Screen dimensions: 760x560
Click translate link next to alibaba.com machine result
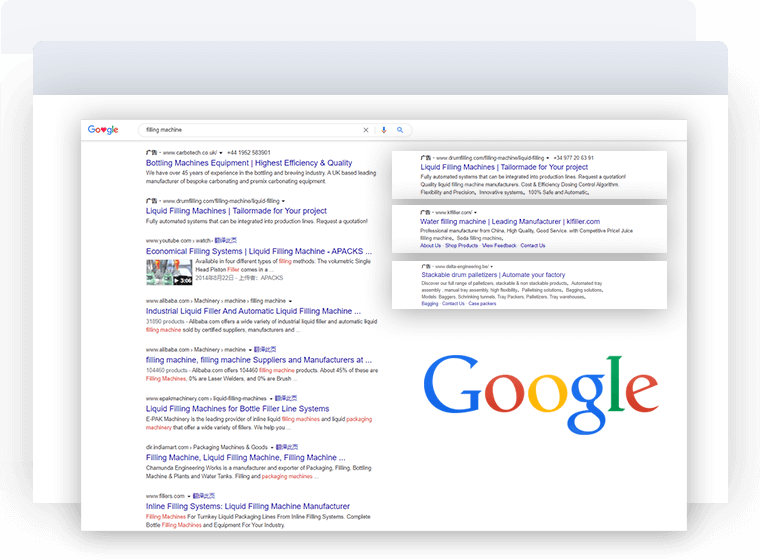tap(265, 350)
